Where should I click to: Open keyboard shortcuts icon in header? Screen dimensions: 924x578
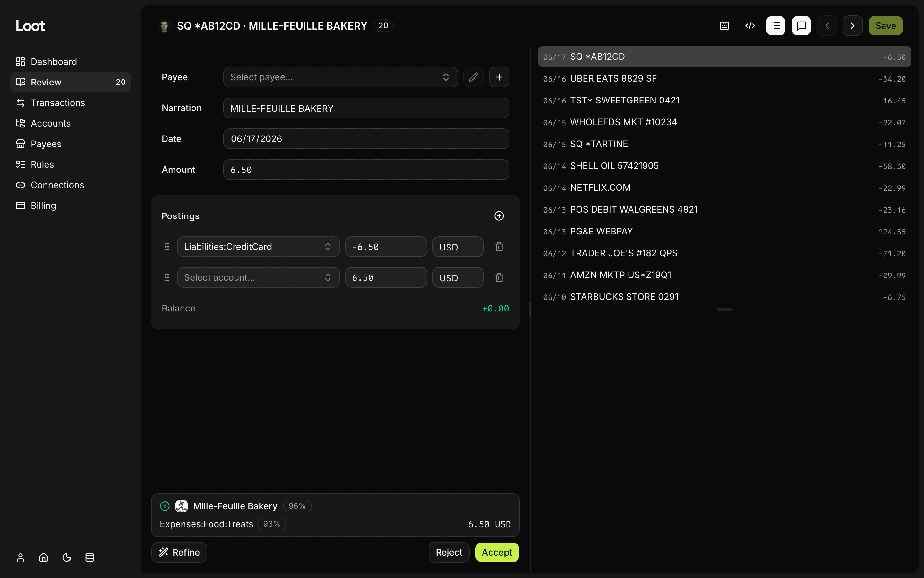[x=724, y=26]
